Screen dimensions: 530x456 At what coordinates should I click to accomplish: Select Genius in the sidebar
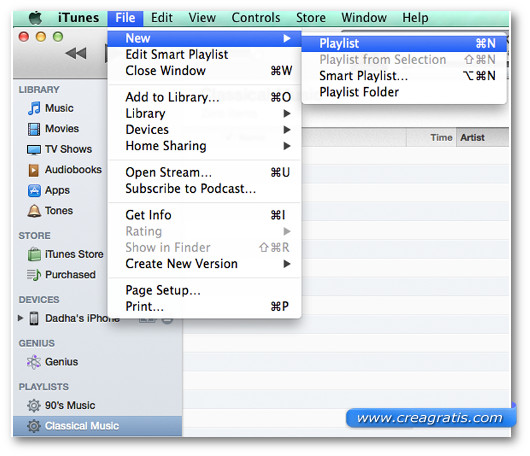62,362
